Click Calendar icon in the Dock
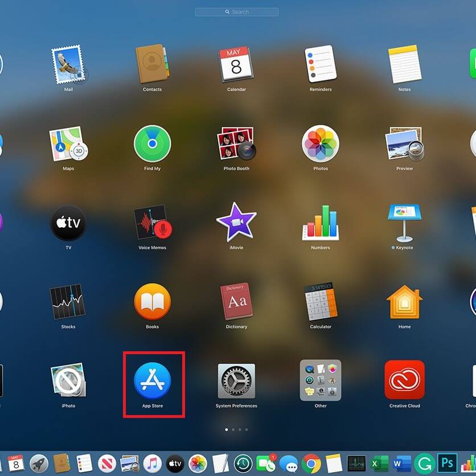Screen dimensions: 476x476 (16, 463)
